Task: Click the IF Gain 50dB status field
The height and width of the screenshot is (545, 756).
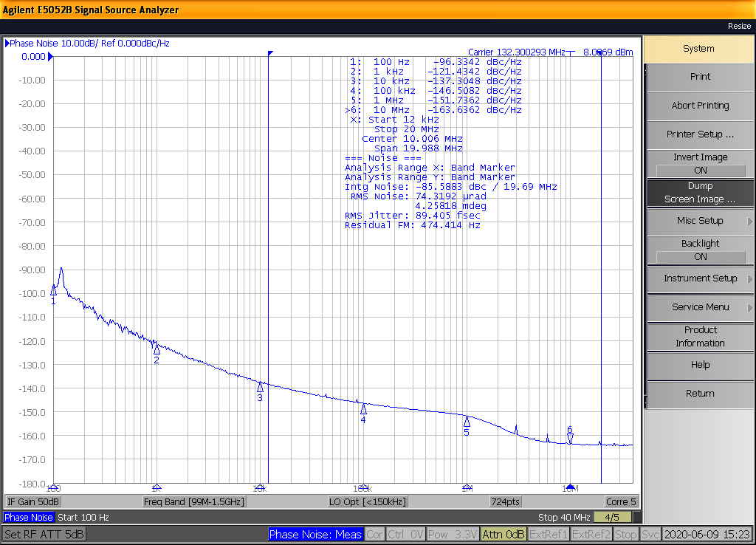Action: click(33, 502)
